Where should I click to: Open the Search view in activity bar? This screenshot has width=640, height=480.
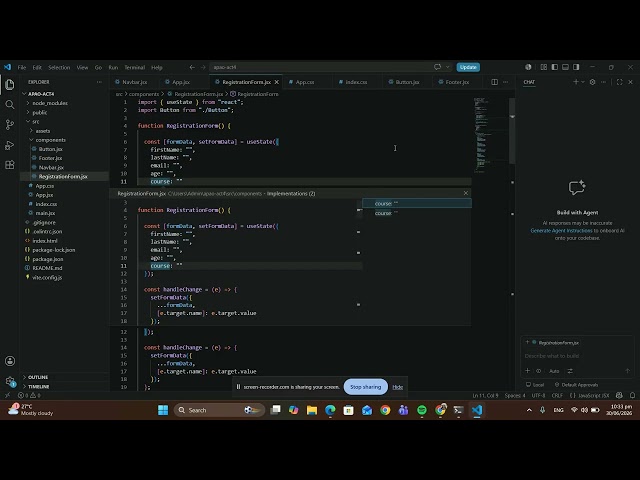tap(10, 105)
